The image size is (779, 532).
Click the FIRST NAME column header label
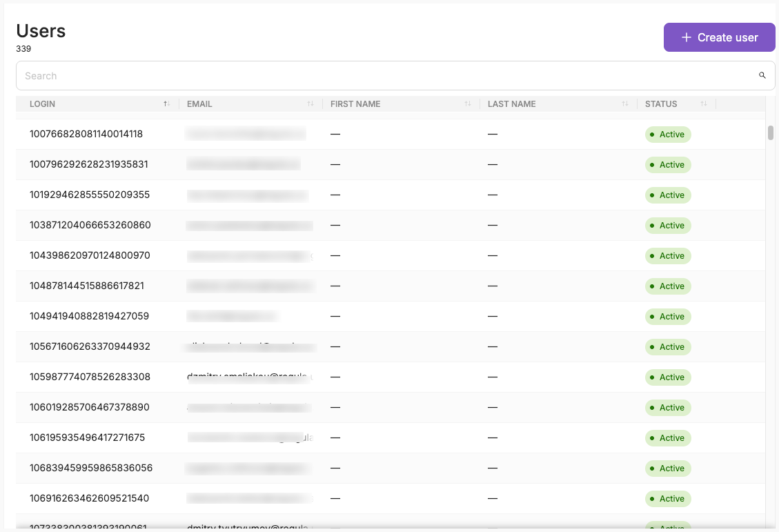(x=355, y=104)
